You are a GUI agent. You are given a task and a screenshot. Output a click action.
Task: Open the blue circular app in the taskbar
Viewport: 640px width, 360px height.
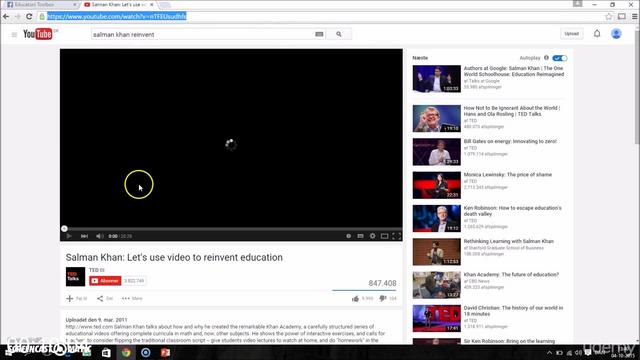tap(146, 352)
